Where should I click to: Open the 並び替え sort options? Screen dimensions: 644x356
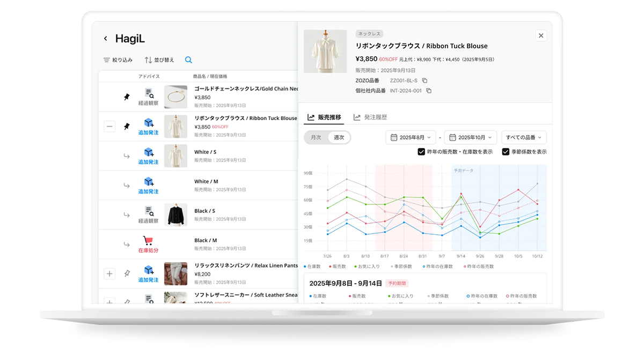[x=159, y=60]
